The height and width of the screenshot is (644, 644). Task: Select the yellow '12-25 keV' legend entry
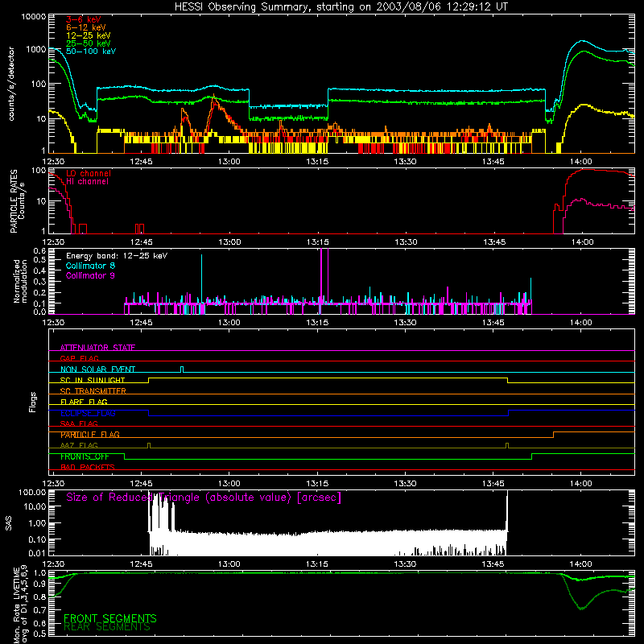click(x=88, y=35)
